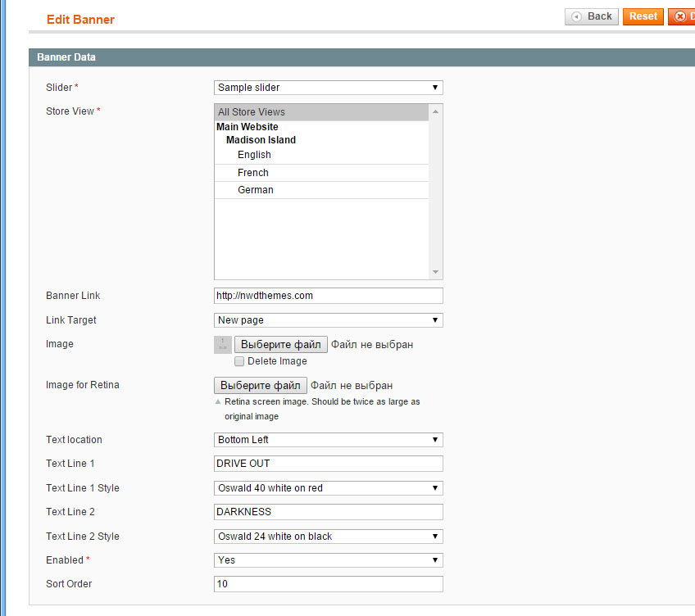Click the Sort Order input field
695x616 pixels.
[x=329, y=584]
